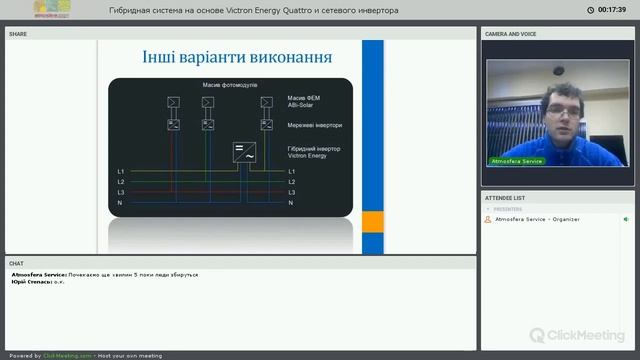640x360 pixels.
Task: Click the Мережеві інвертори label on slide
Action: pyautogui.click(x=315, y=125)
